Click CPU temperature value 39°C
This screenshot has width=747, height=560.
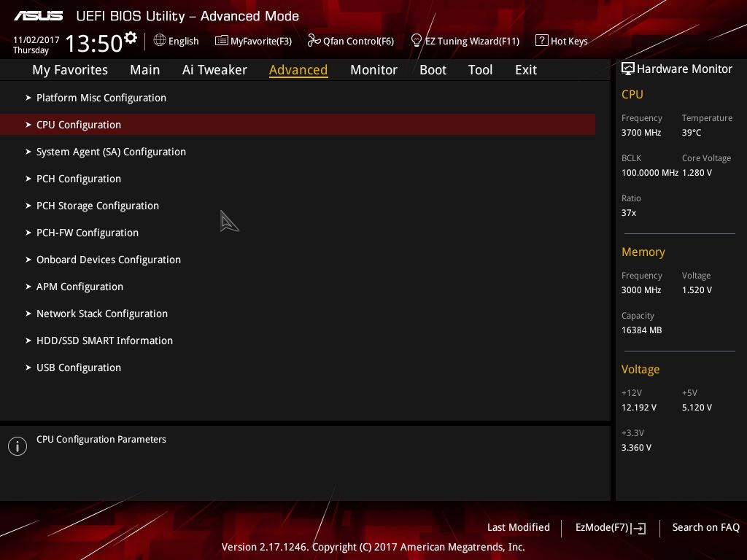[x=692, y=133]
